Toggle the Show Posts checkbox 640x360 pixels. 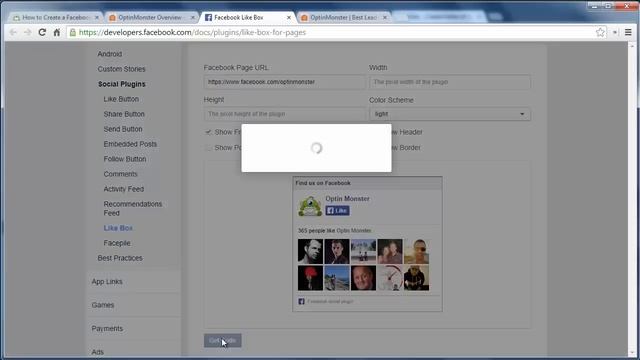click(208, 147)
